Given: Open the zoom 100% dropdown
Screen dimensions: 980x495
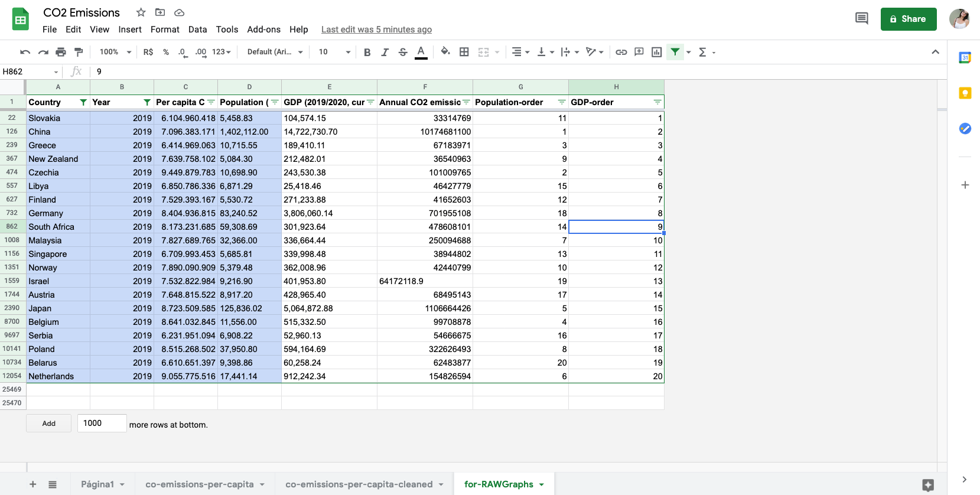Looking at the screenshot, I should tap(115, 52).
